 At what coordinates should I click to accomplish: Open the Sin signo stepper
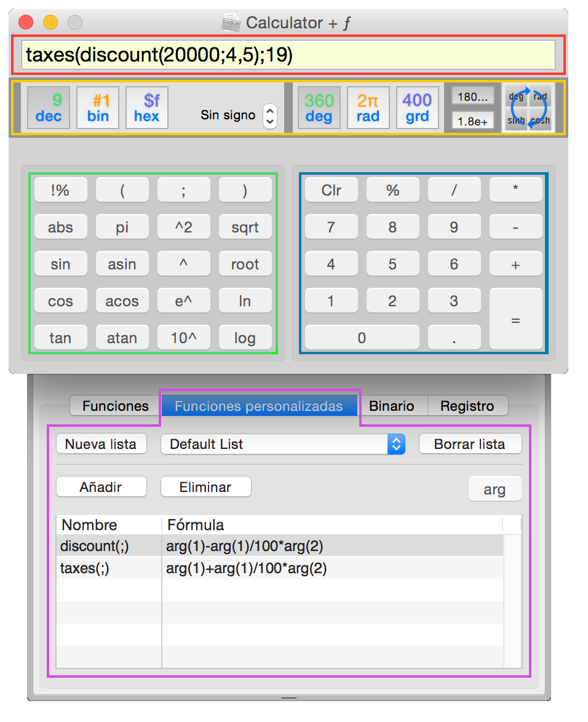click(x=270, y=116)
